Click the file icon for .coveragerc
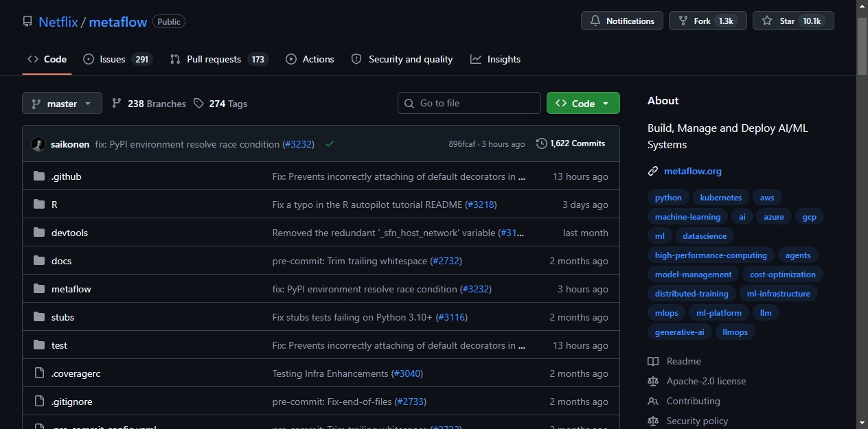Image resolution: width=868 pixels, height=429 pixels. click(x=39, y=373)
